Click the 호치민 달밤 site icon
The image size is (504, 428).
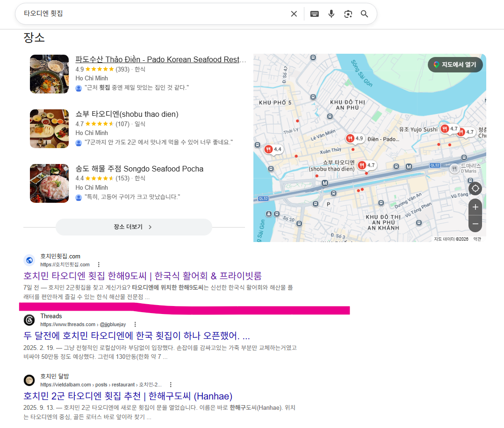pos(29,380)
